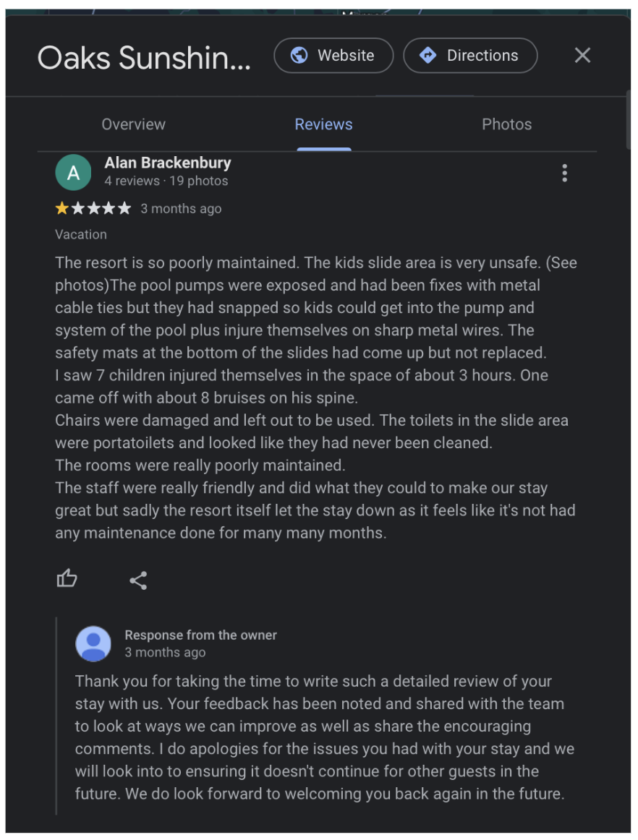This screenshot has height=840, width=638.
Task: Click the globe icon on the Website button
Action: [298, 55]
